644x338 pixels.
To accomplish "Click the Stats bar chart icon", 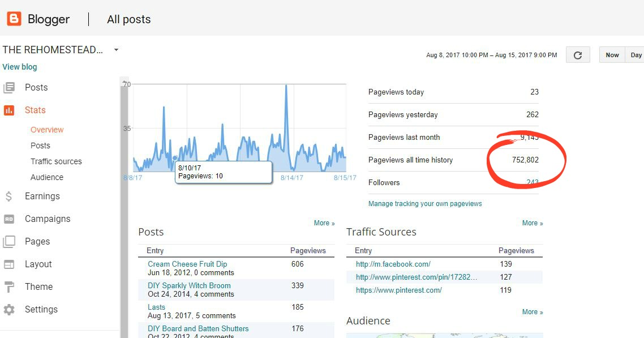I will (9, 110).
